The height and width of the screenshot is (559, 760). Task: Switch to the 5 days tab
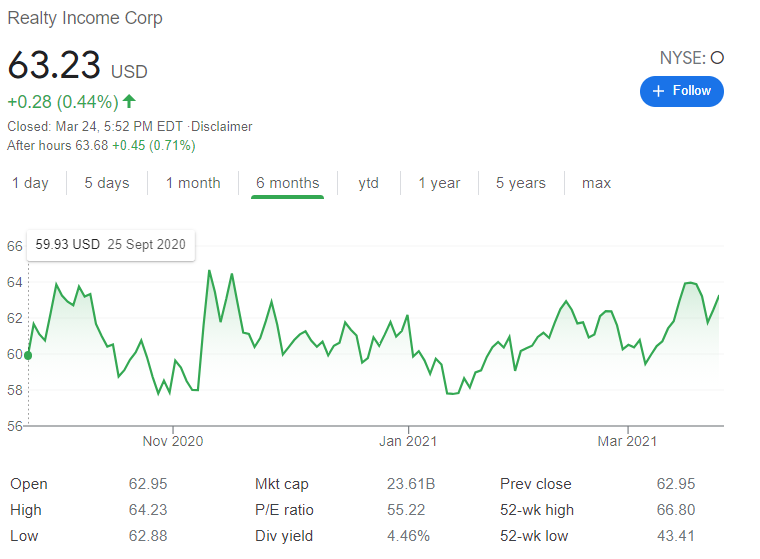coord(107,183)
